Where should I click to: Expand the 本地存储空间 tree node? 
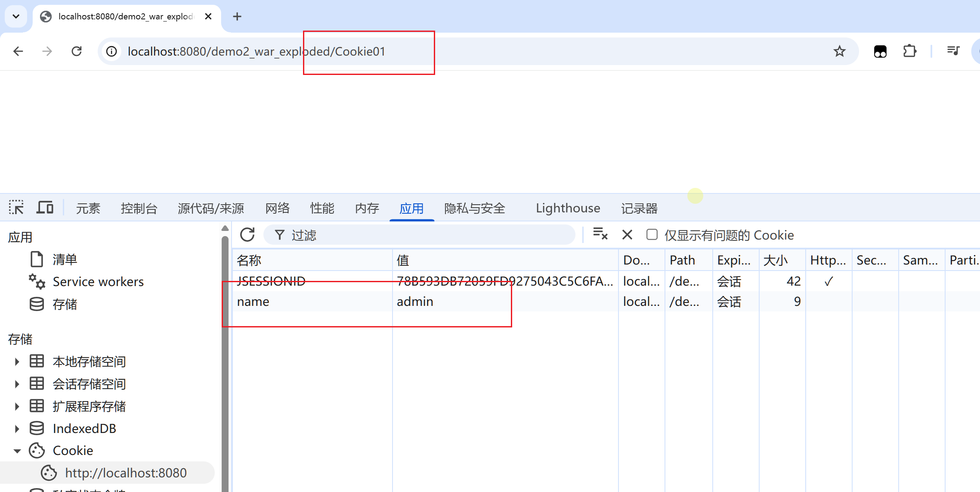pos(17,361)
